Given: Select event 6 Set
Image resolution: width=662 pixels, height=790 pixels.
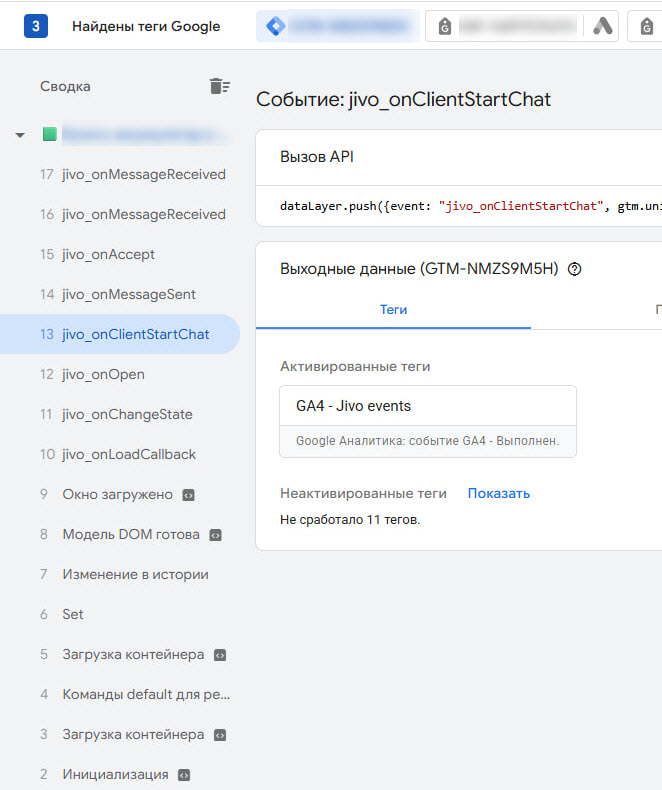Looking at the screenshot, I should coord(120,614).
